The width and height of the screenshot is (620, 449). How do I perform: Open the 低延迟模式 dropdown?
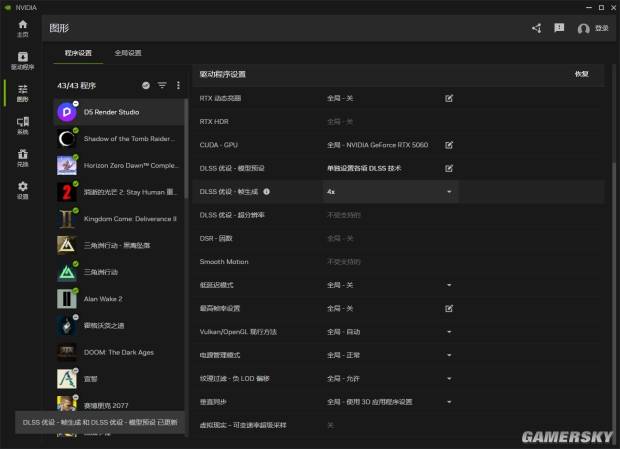click(390, 285)
